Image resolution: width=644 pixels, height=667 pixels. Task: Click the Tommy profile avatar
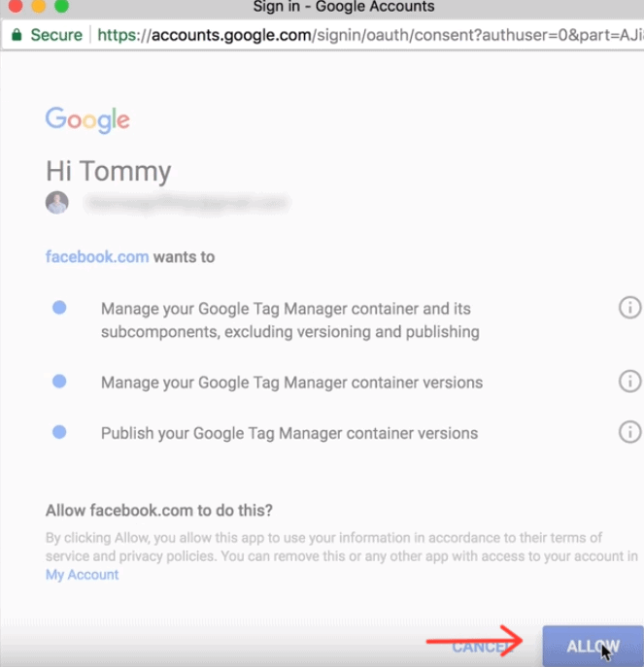tap(57, 203)
